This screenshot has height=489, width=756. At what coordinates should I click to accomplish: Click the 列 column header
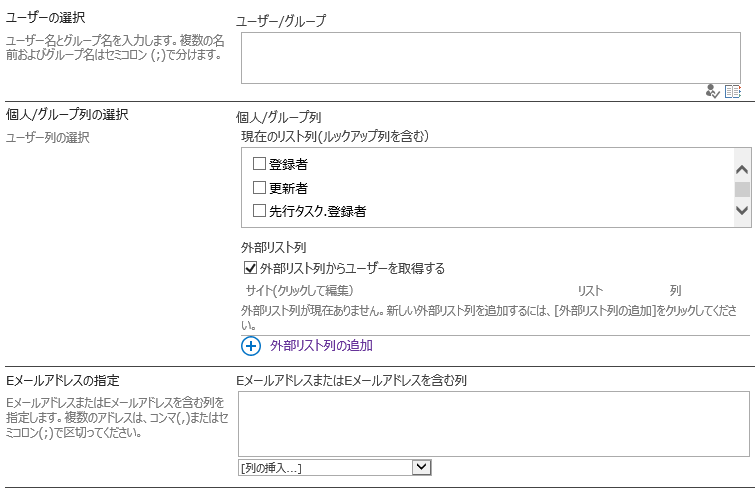[675, 291]
